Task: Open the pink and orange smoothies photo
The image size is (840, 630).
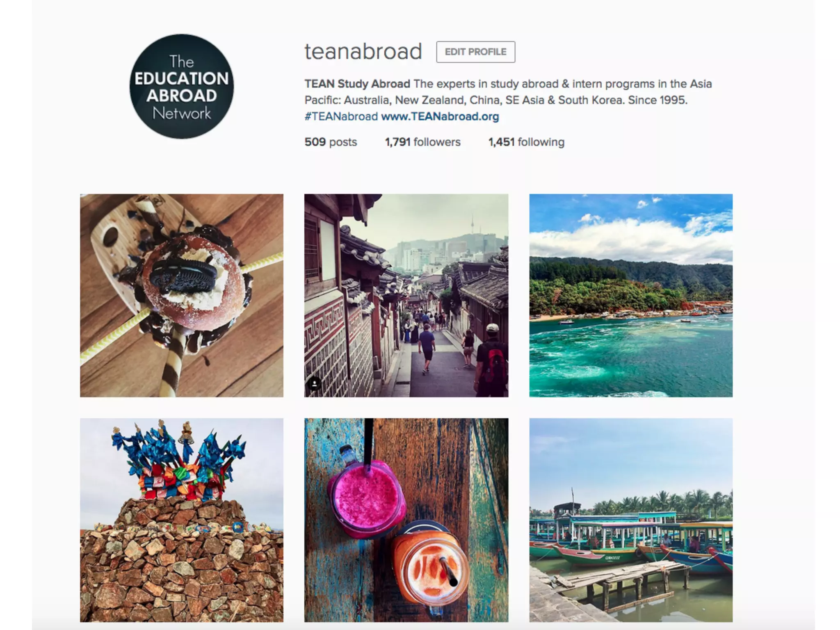Action: tap(406, 520)
